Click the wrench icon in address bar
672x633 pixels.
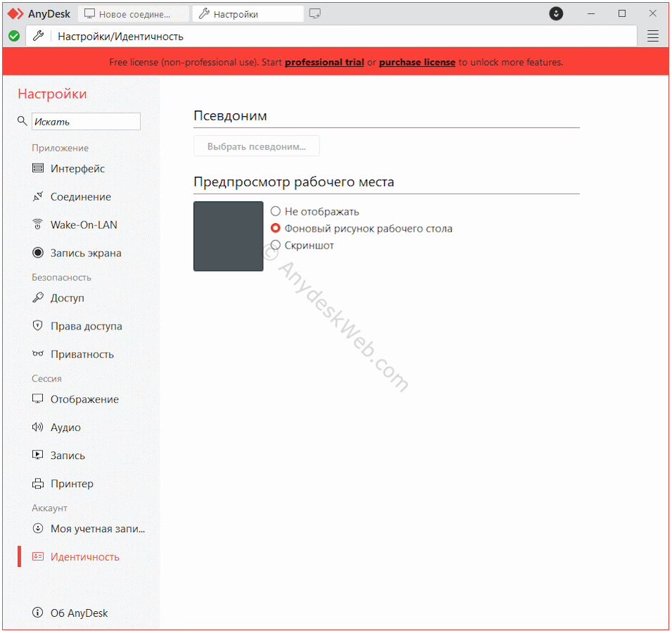(x=39, y=36)
